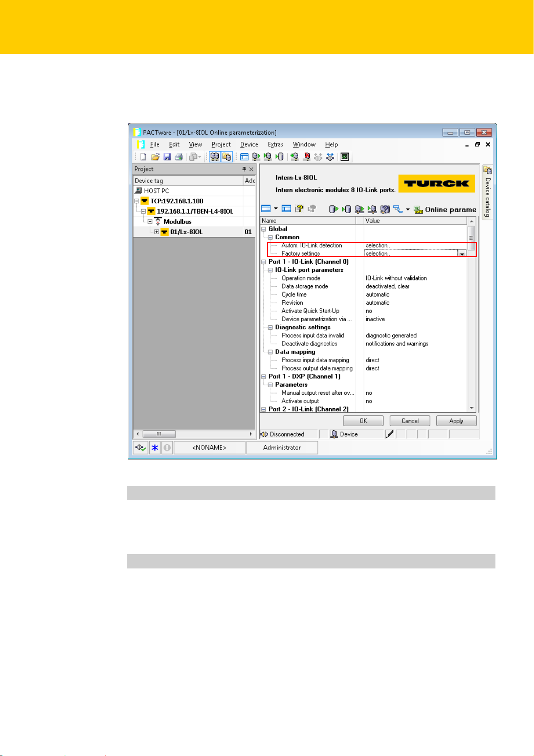
Task: Close the Project panel with X
Action: (252, 169)
